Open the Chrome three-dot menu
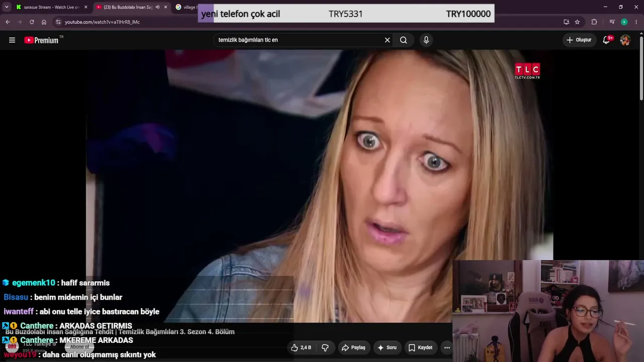The image size is (644, 362). click(636, 22)
